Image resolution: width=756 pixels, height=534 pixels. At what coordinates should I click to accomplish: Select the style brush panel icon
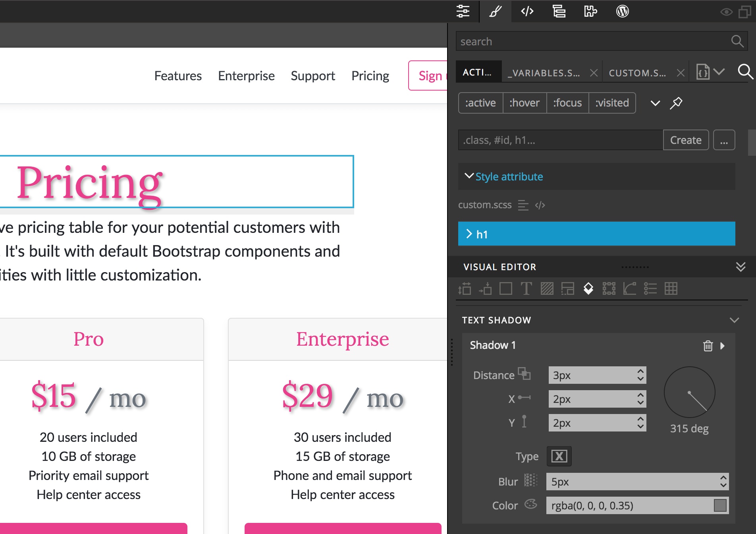tap(495, 11)
